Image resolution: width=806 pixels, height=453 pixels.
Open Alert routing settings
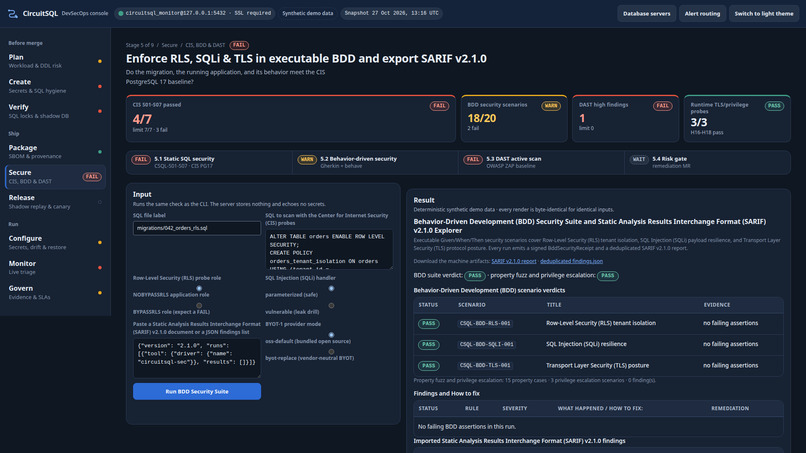coord(702,14)
